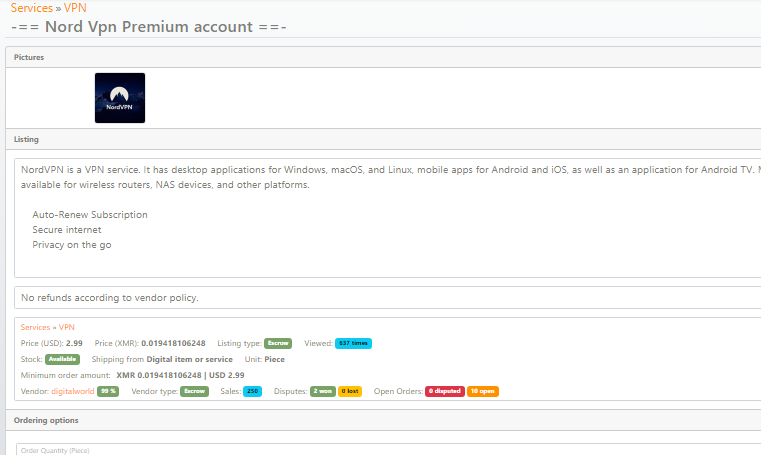Click the Services link in listing details
761x455 pixels.
[x=35, y=327]
